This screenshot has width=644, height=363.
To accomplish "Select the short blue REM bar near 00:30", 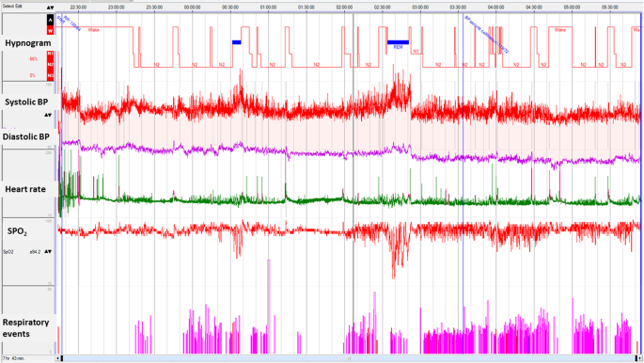I will [x=237, y=42].
